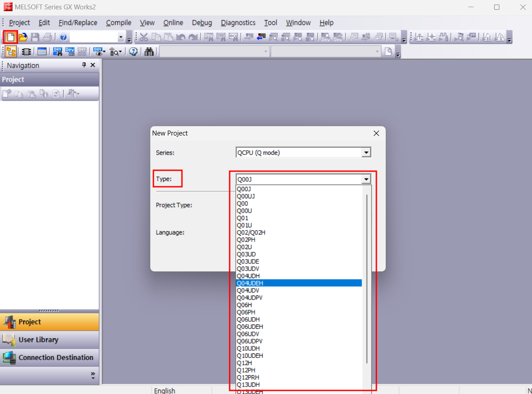Image resolution: width=532 pixels, height=394 pixels.
Task: Expand the standard toolbar options arrow
Action: 129,37
